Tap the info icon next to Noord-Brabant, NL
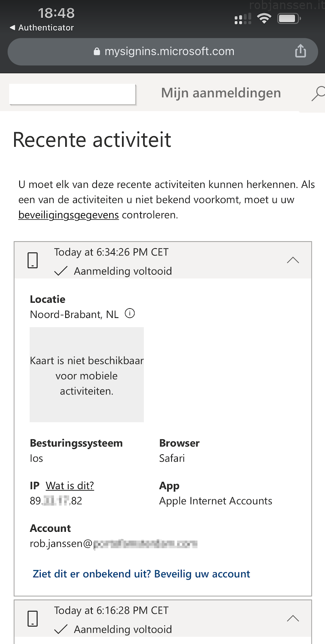The width and height of the screenshot is (325, 644). point(130,313)
